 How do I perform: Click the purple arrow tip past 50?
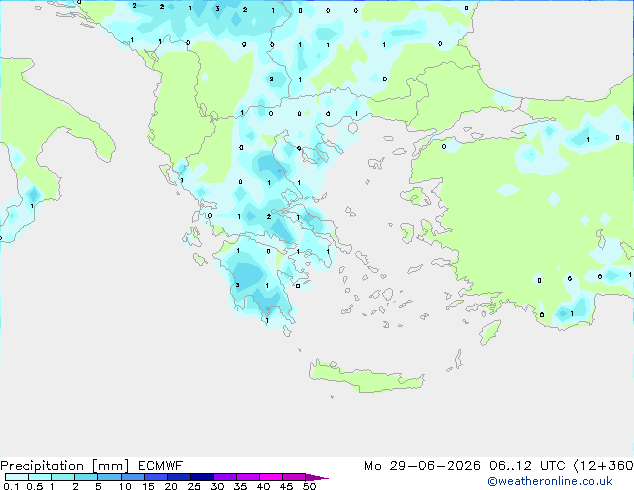[x=317, y=478]
